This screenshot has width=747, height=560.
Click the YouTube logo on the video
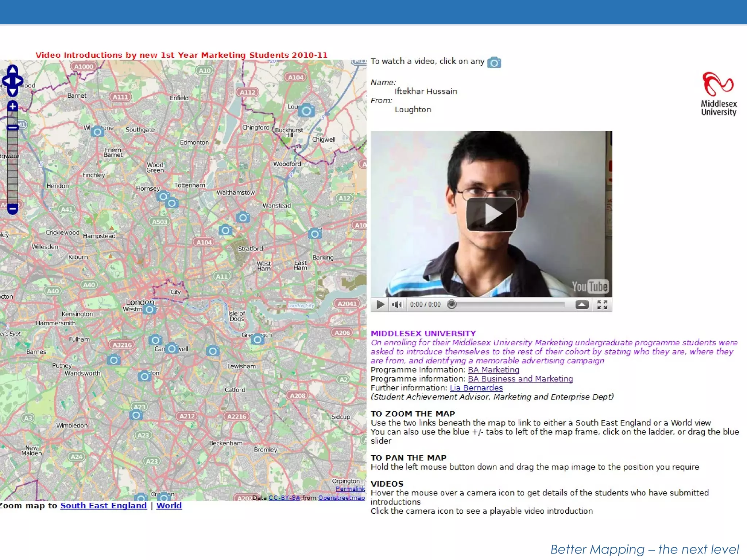pos(590,287)
